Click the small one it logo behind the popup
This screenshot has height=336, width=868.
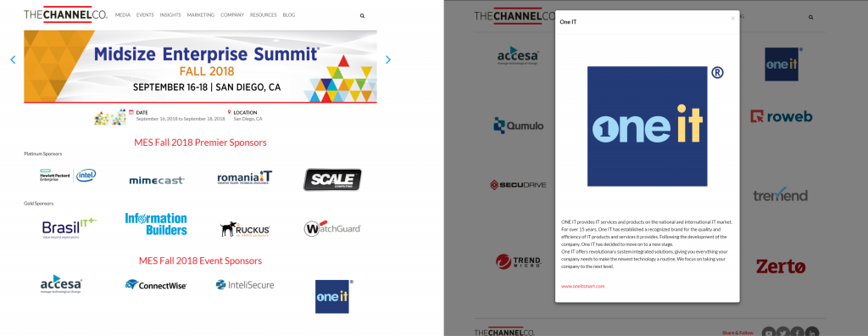[782, 64]
